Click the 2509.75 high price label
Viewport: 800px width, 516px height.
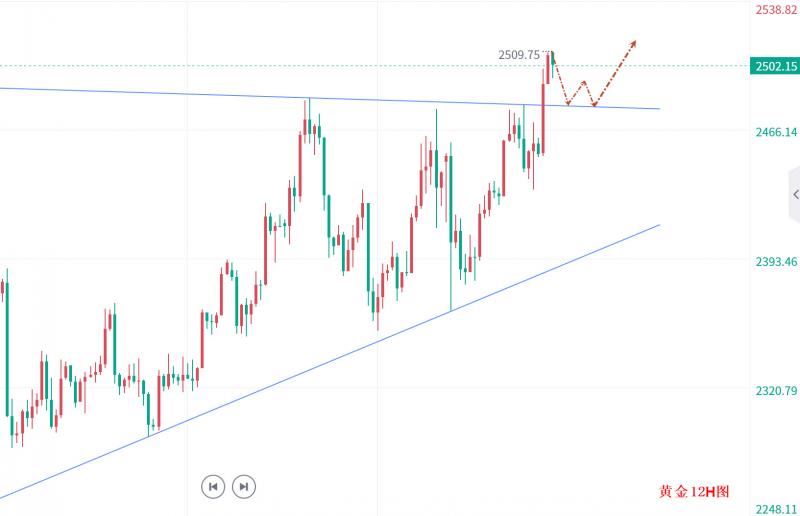(519, 55)
